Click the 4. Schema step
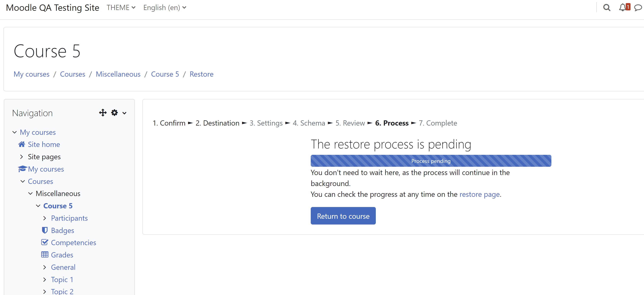Screen dimensions: 644x295 point(309,123)
